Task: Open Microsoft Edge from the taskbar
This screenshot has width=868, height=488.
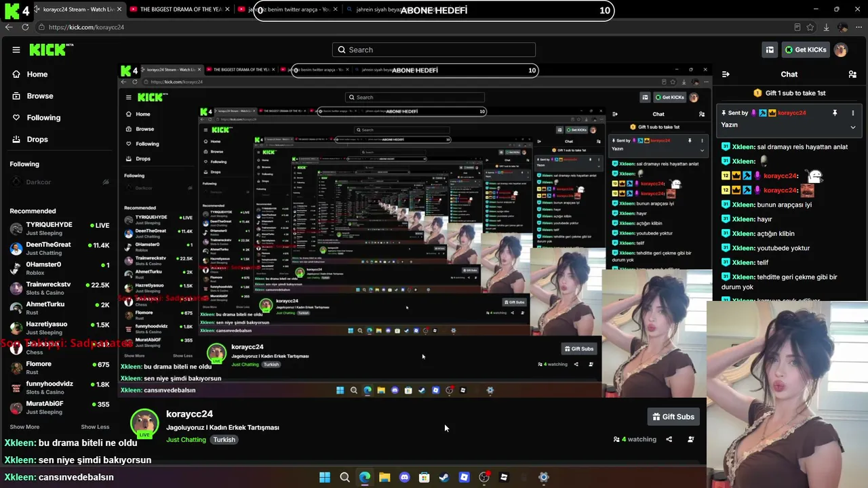Action: point(365,477)
